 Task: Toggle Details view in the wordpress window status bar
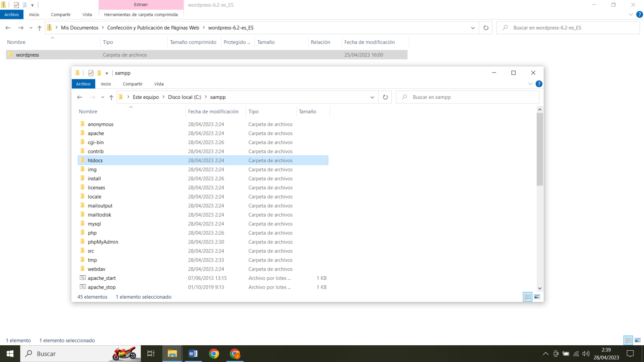tap(628, 340)
